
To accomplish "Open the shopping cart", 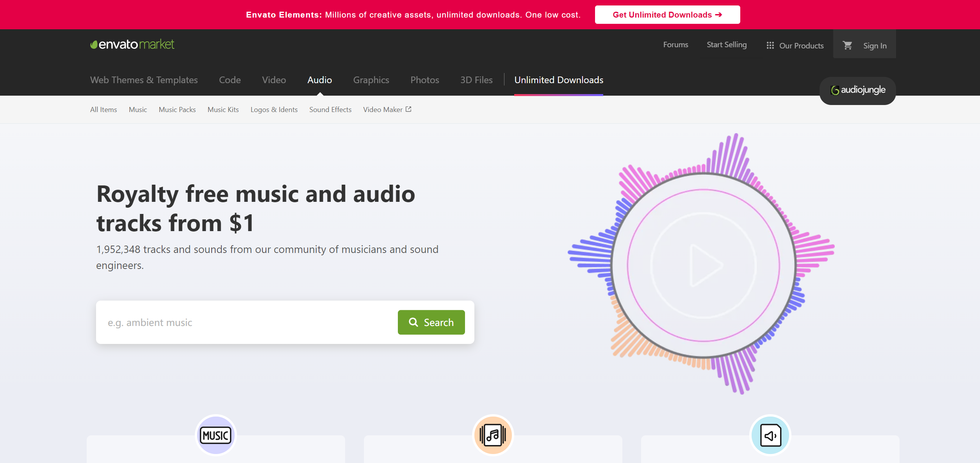I will (x=847, y=45).
